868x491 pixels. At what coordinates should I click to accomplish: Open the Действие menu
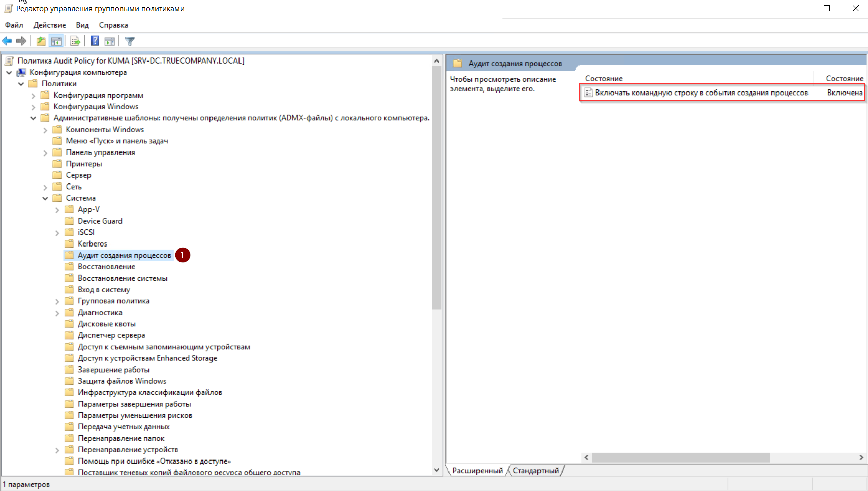tap(49, 25)
